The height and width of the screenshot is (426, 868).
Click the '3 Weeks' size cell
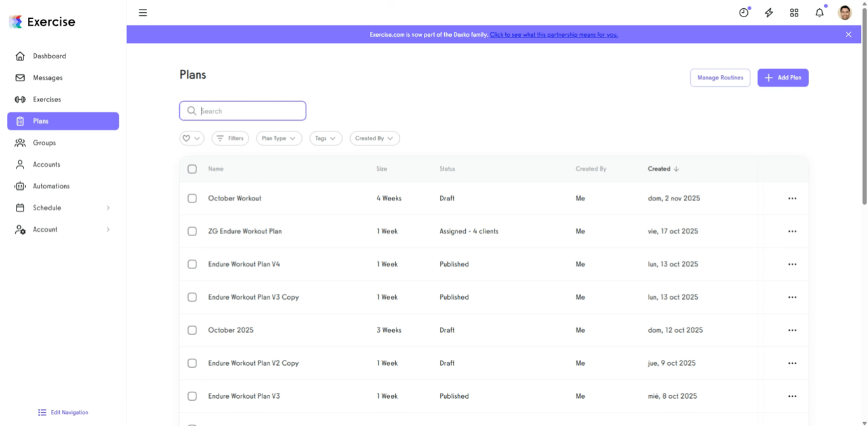tap(389, 330)
